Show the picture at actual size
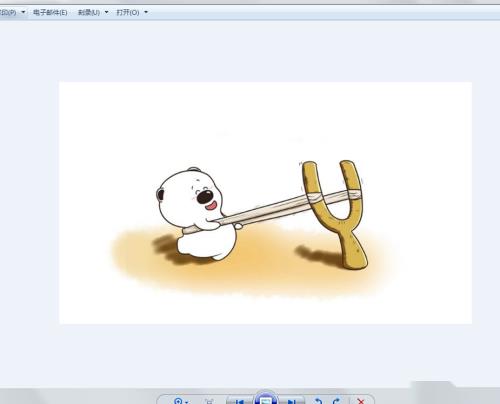The width and height of the screenshot is (500, 404). [209, 401]
